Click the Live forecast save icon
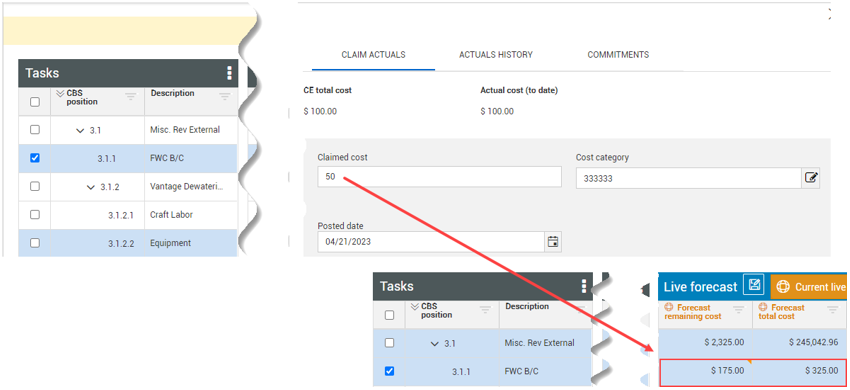Image resolution: width=850 pixels, height=390 pixels. tap(754, 285)
